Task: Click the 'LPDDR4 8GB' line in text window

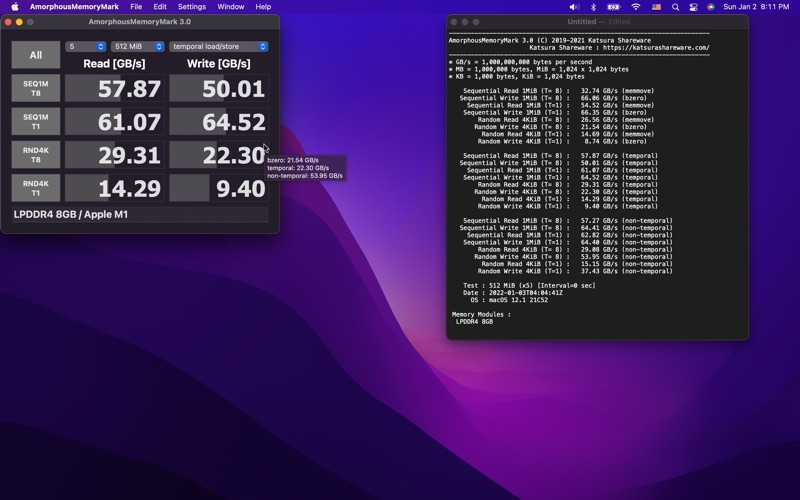Action: click(x=474, y=321)
